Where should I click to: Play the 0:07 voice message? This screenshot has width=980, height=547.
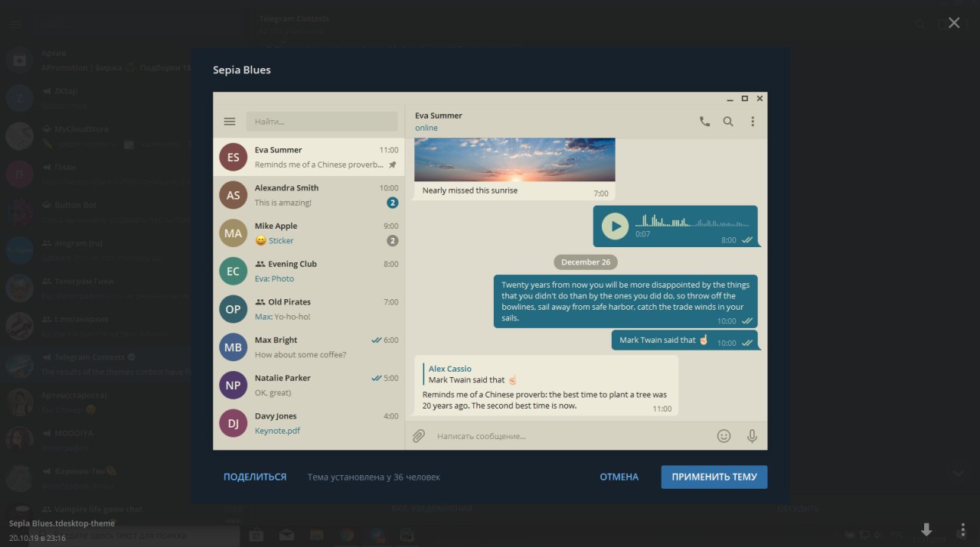tap(615, 226)
